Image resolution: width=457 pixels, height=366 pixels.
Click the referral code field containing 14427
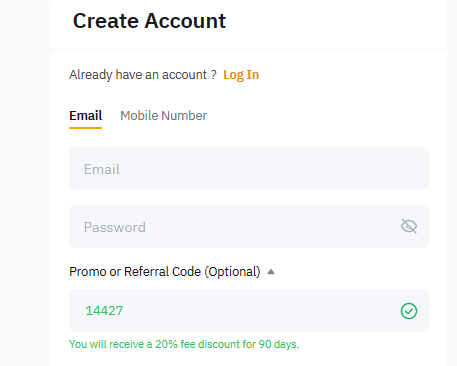tap(249, 311)
